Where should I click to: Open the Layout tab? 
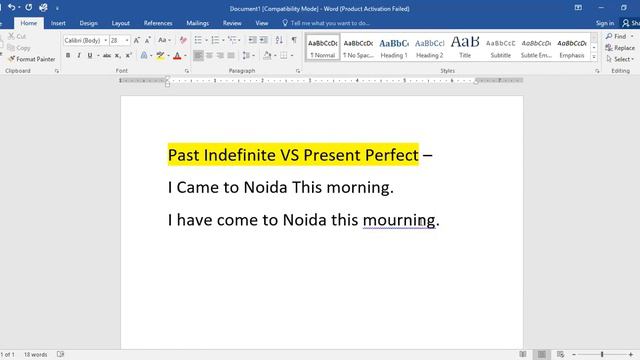tap(120, 23)
